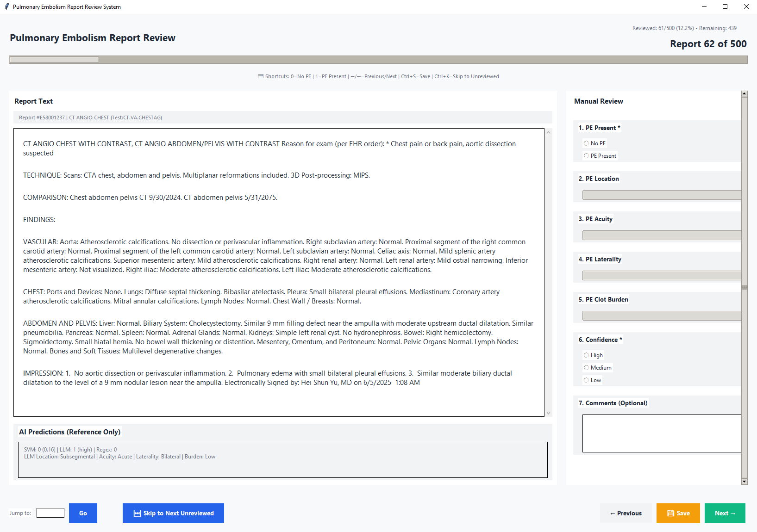Click the skip icon on the Skip to Next Unreviewed button
757x532 pixels.
137,513
